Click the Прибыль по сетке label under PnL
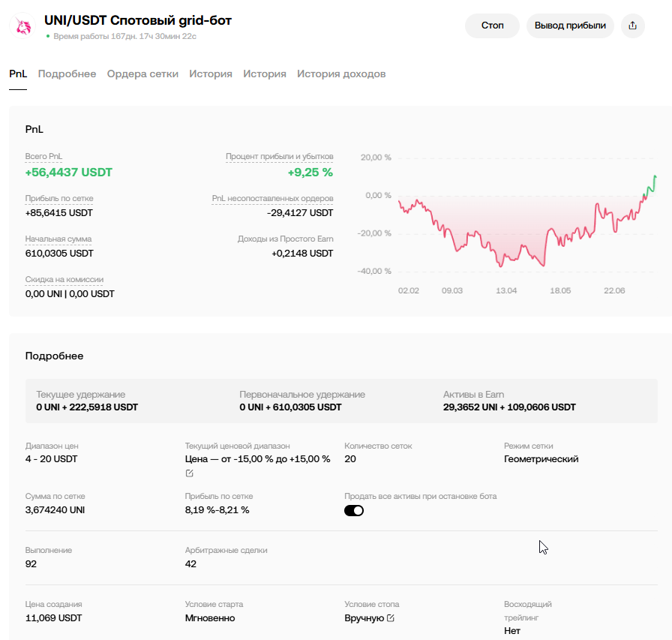Viewport: 672px width, 640px height. tap(59, 199)
